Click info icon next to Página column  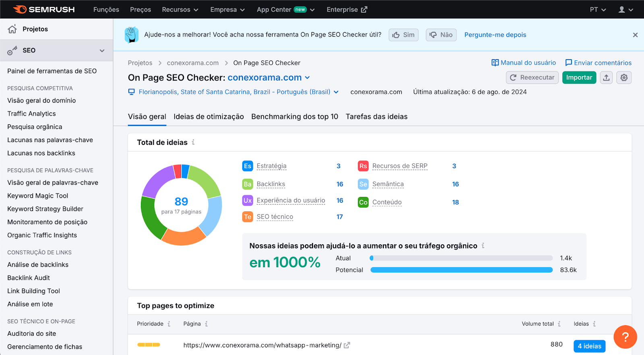click(x=206, y=324)
